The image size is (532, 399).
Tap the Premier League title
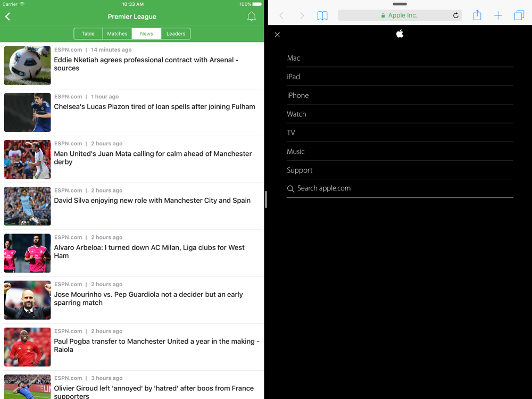coord(132,16)
